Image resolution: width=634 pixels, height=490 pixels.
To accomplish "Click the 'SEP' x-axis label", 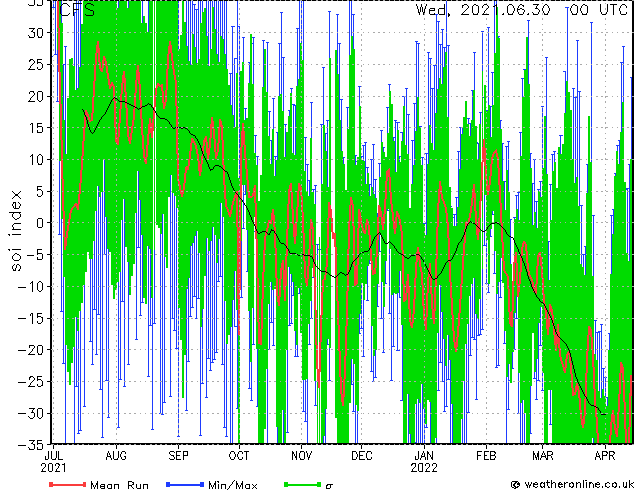I will (178, 456).
